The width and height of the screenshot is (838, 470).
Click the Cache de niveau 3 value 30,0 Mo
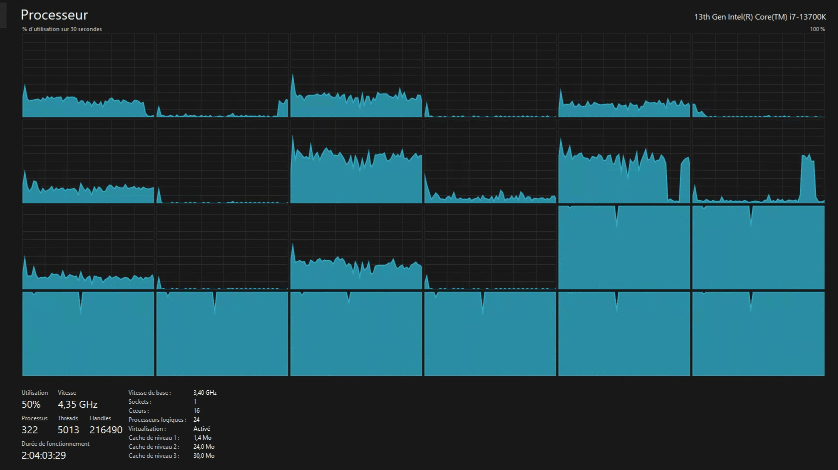tap(203, 456)
